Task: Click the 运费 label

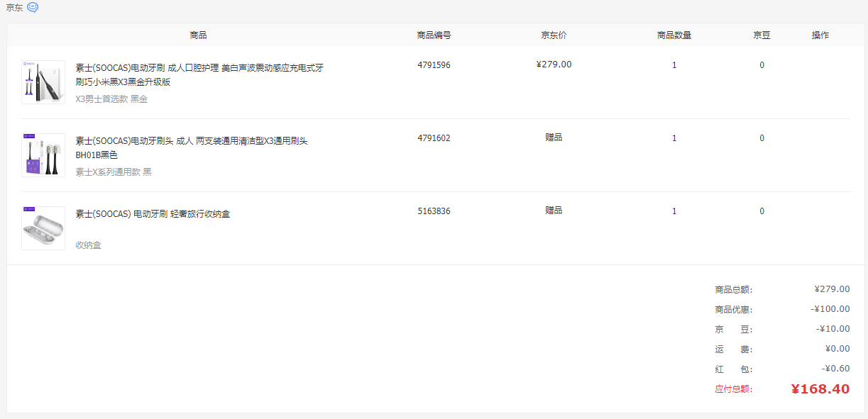Action: (733, 349)
